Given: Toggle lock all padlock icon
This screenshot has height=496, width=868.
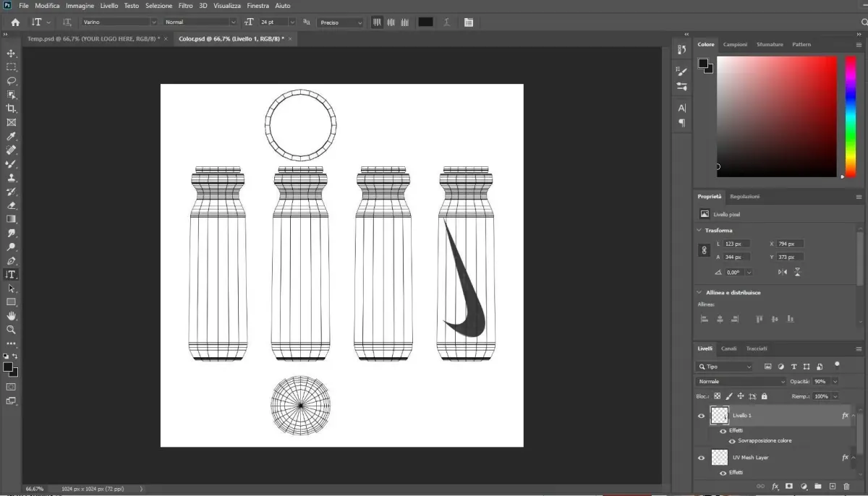Looking at the screenshot, I should point(764,396).
